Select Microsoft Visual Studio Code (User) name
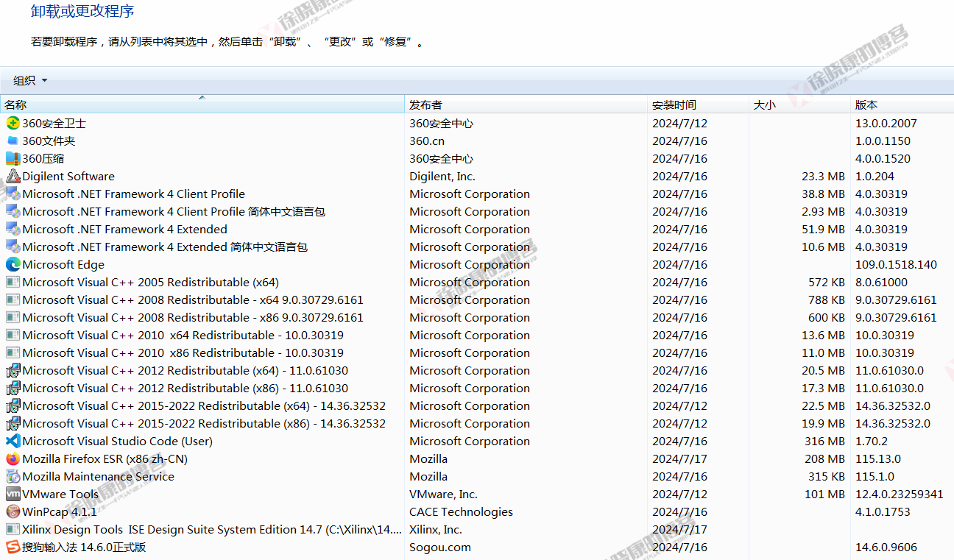 117,441
